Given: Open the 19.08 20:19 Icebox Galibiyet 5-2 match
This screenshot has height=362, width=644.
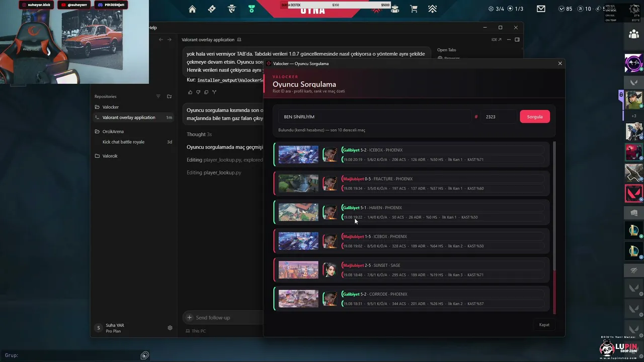Looking at the screenshot, I should [411, 155].
